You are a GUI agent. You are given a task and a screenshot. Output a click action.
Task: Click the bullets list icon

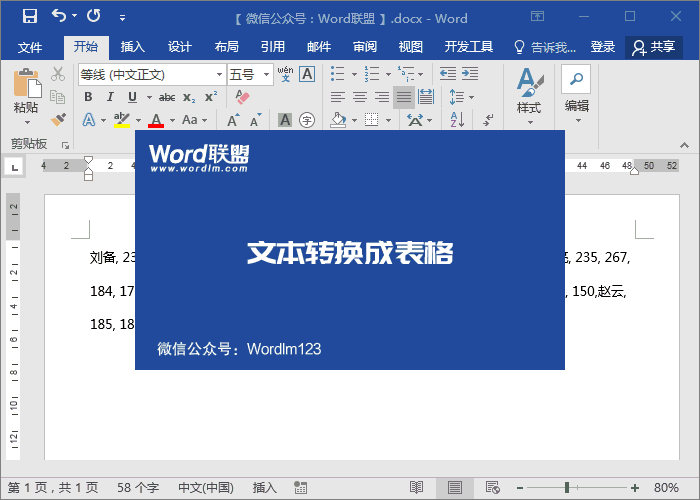click(x=338, y=74)
